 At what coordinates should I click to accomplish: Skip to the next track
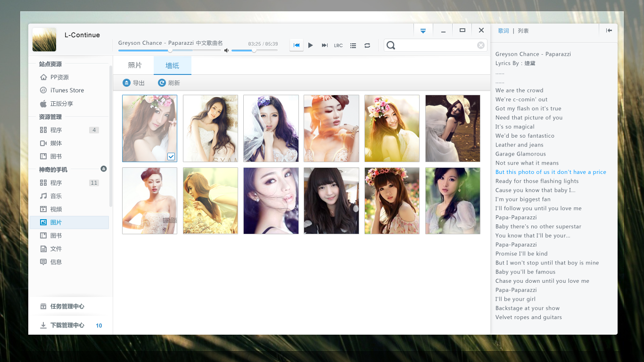(x=324, y=45)
